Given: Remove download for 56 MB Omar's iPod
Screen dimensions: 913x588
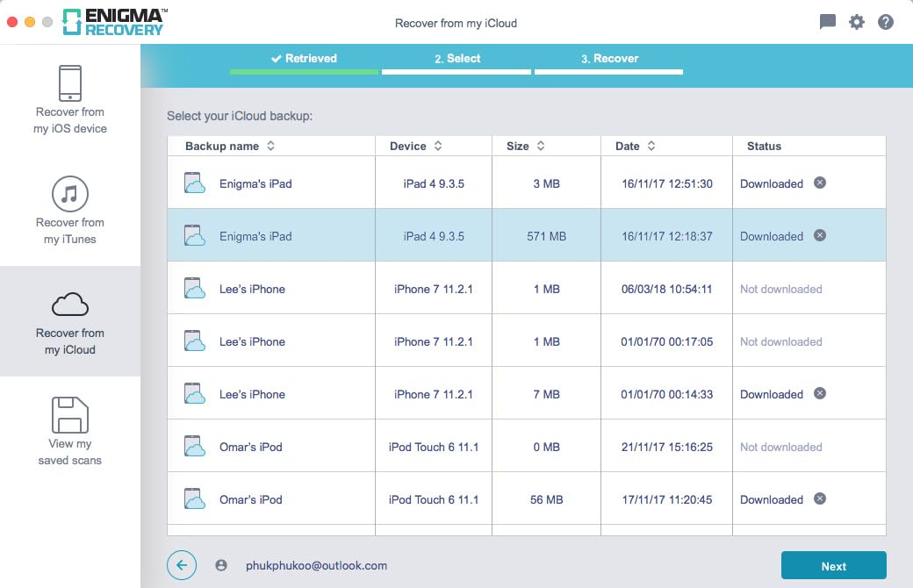Looking at the screenshot, I should (820, 499).
